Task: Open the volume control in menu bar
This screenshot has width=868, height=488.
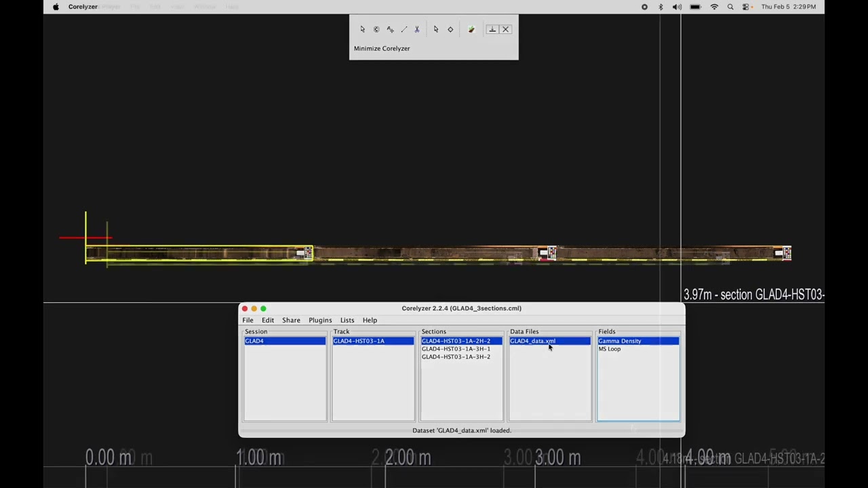Action: (x=677, y=7)
